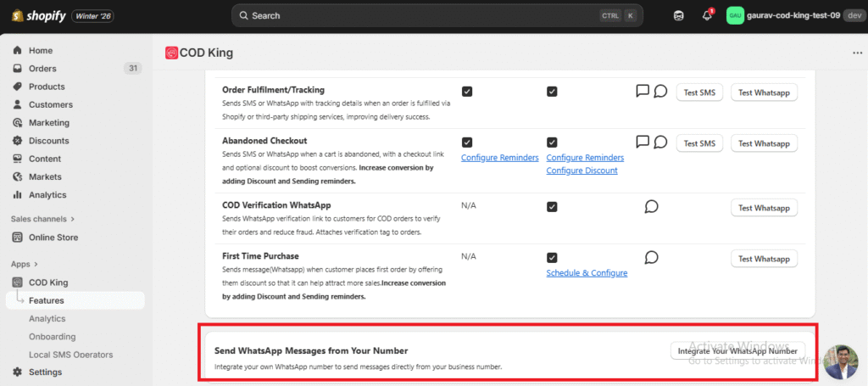Click the square SMS icon for Abandoned Checkout

[x=643, y=142]
